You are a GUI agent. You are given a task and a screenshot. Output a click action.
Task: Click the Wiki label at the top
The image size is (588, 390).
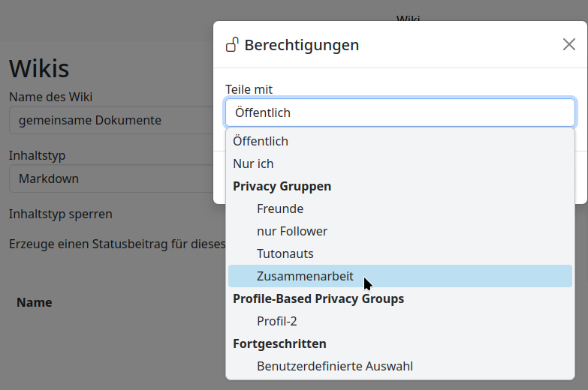coord(408,19)
